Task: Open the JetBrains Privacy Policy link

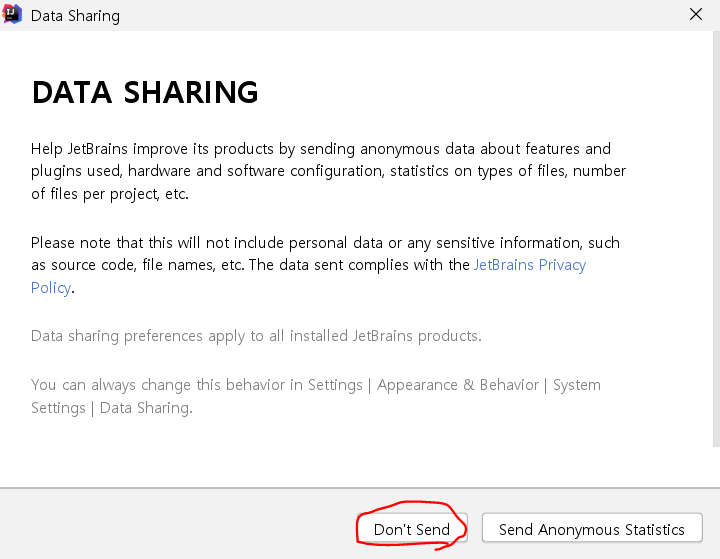Action: tap(529, 265)
